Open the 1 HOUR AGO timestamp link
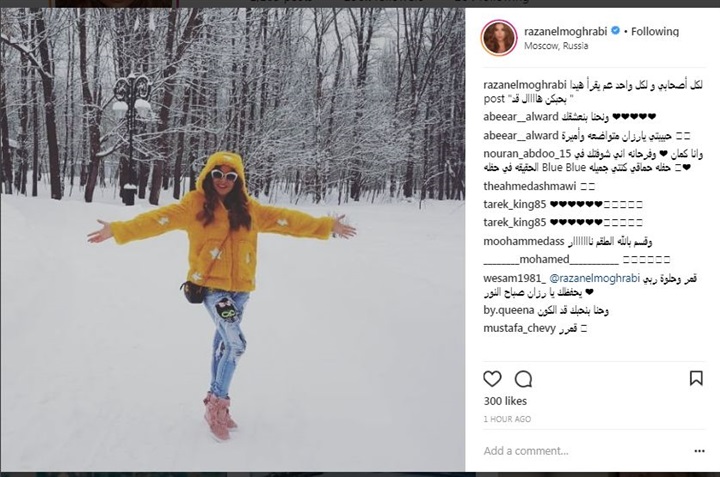The image size is (720, 477). (507, 419)
